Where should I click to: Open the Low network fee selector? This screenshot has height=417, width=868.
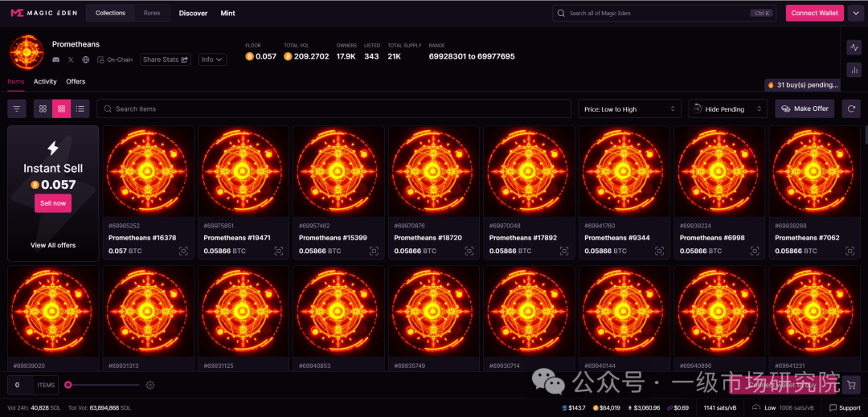784,407
